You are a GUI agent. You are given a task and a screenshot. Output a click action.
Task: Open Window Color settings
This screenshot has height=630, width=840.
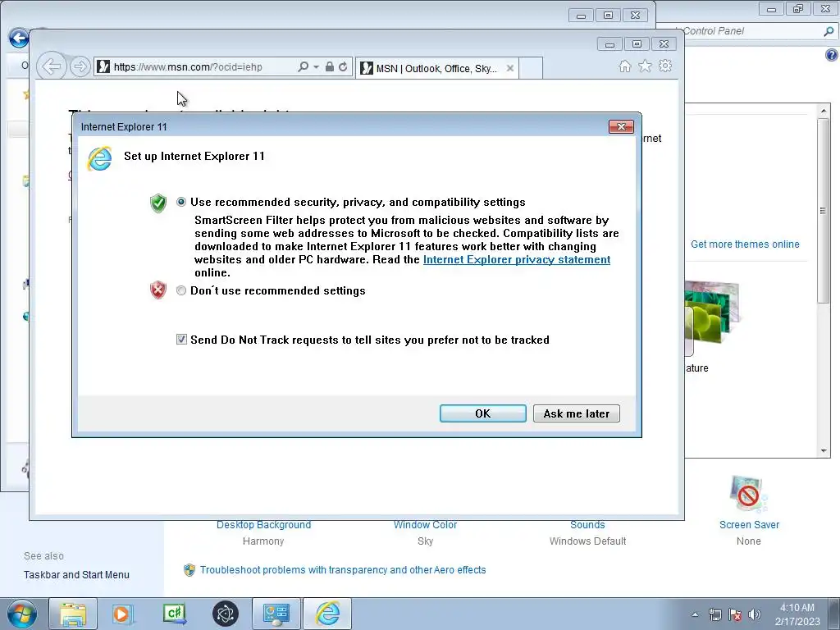426,525
